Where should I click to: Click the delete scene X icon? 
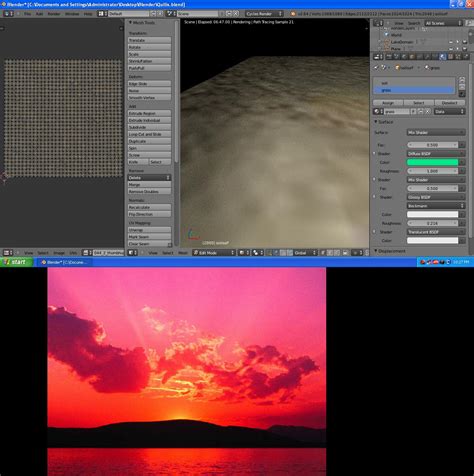(236, 14)
